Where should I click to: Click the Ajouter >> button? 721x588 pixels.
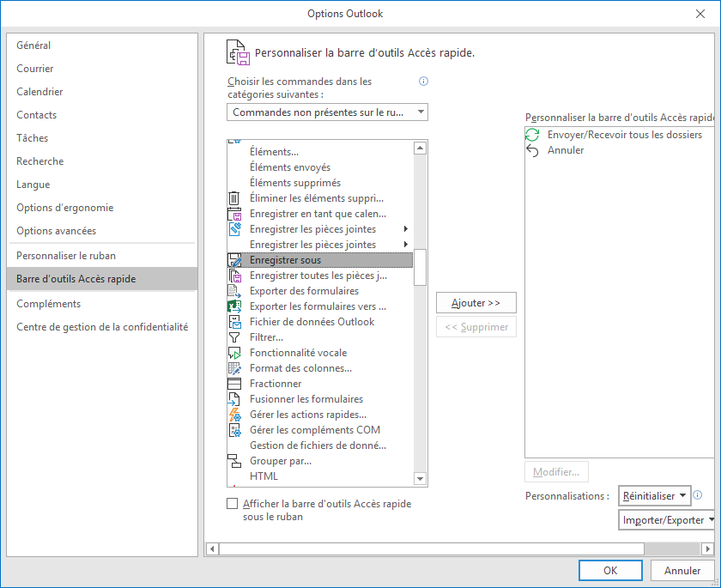click(x=476, y=303)
